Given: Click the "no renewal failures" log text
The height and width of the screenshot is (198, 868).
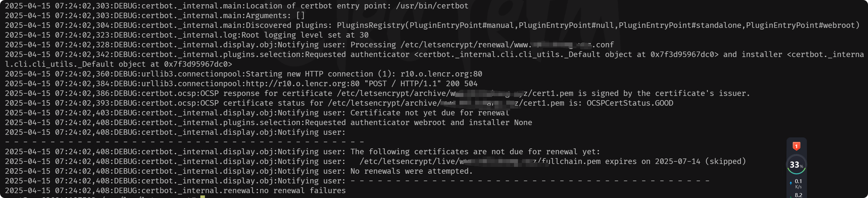Looking at the screenshot, I should tap(302, 191).
